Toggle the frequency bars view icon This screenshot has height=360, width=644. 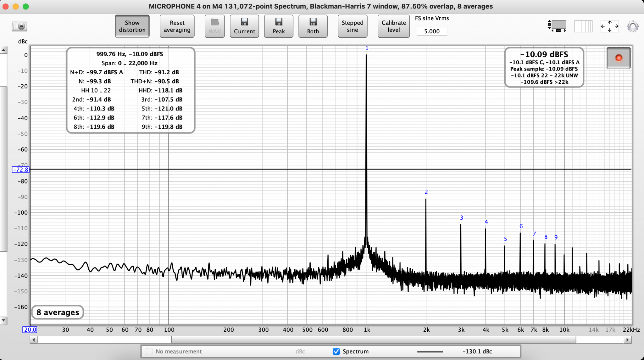[x=583, y=26]
